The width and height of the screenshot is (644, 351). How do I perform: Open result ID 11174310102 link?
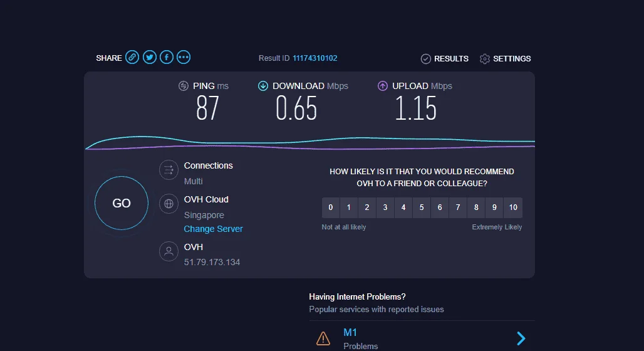point(314,58)
